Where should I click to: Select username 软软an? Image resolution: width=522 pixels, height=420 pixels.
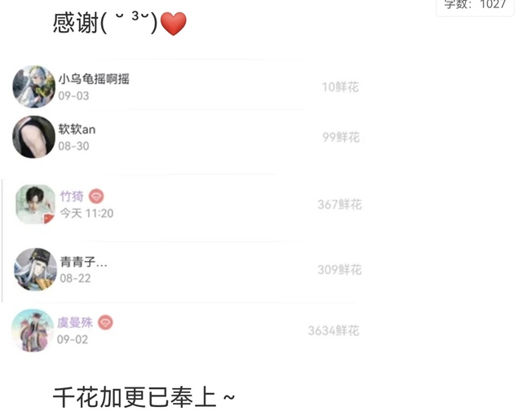(77, 129)
